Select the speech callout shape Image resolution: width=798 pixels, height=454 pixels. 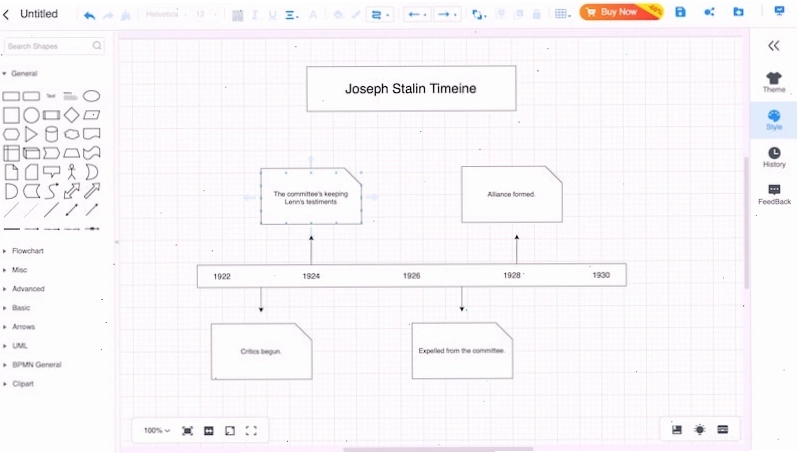point(51,172)
